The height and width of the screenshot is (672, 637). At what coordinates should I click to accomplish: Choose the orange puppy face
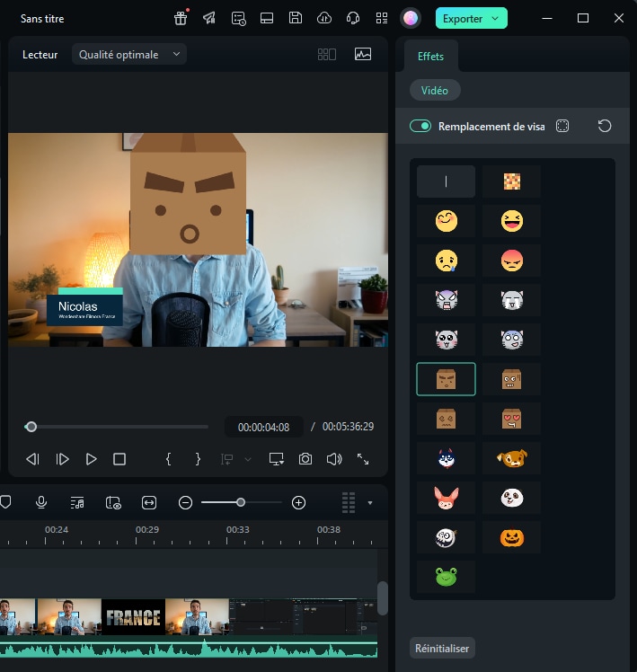(512, 458)
